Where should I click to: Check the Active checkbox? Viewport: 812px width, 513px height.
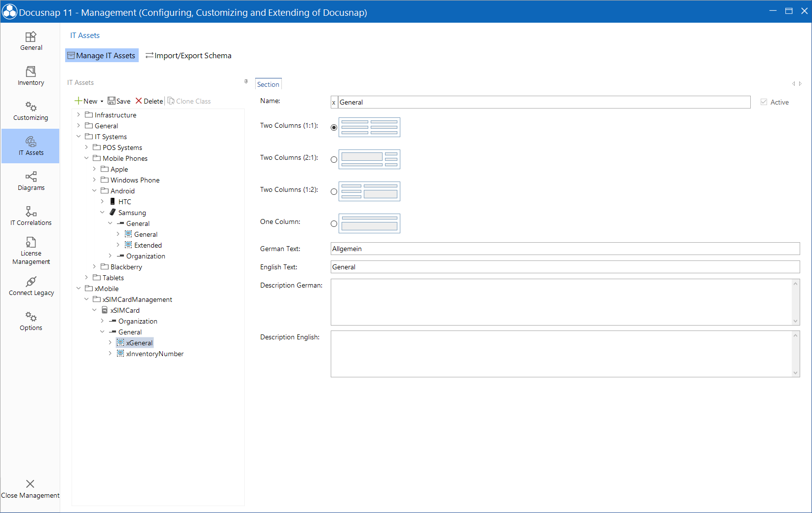pyautogui.click(x=763, y=102)
